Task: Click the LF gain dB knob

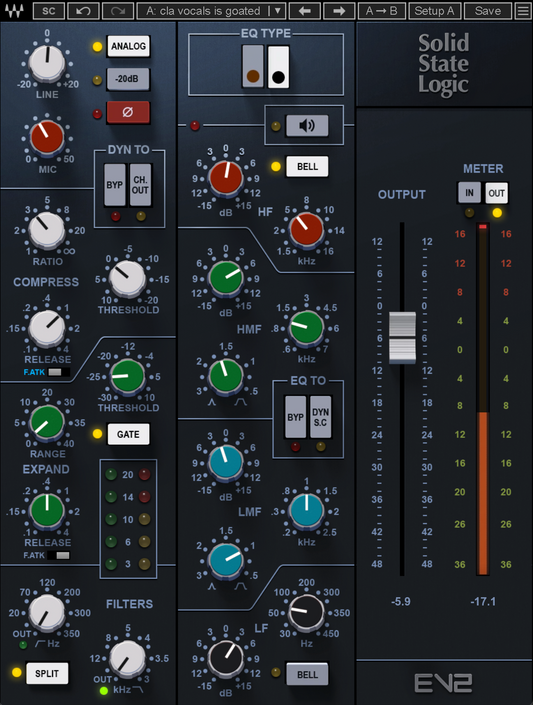Action: click(x=226, y=659)
